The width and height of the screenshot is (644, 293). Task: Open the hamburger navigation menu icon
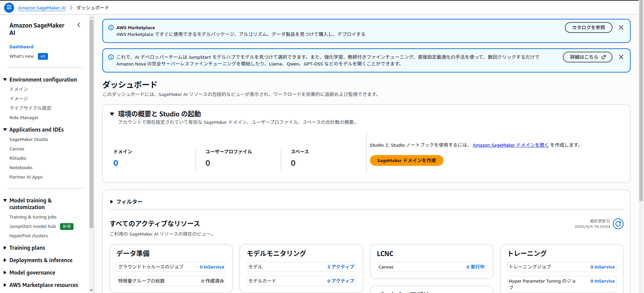point(9,7)
